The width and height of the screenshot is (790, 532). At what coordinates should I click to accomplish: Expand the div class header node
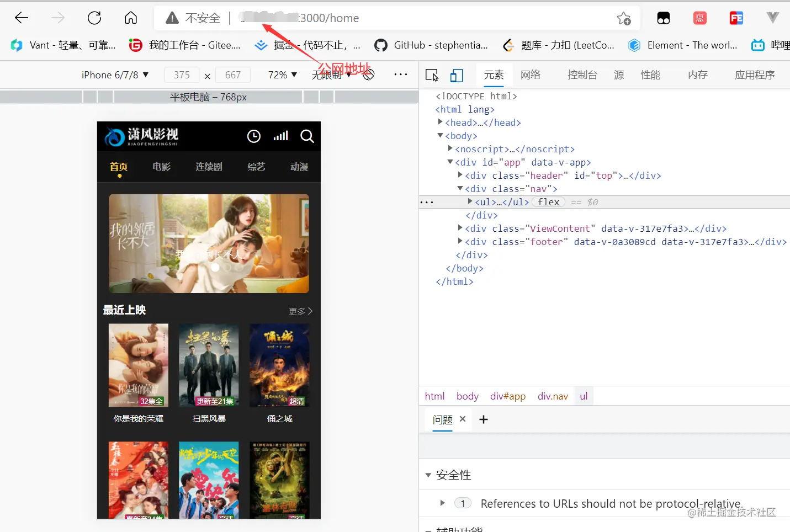click(x=460, y=175)
